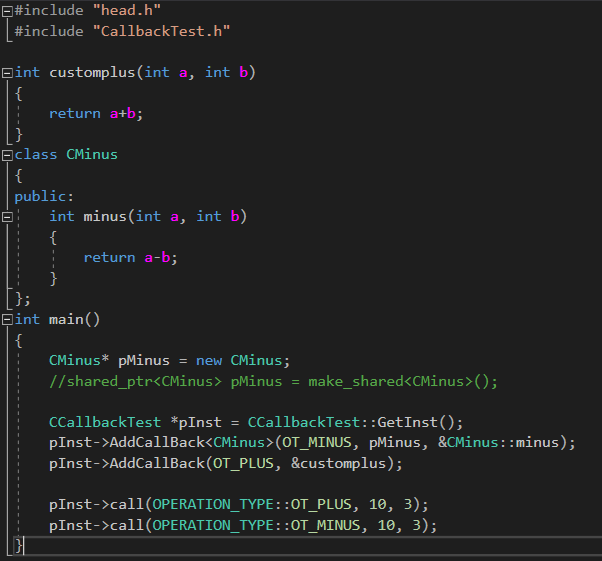Click &CMinus::minus argument

coord(498,442)
